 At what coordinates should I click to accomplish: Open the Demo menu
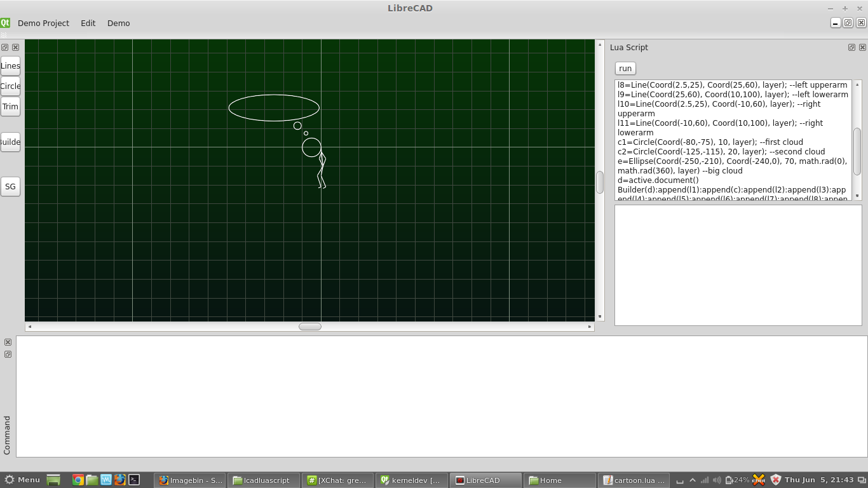point(119,23)
